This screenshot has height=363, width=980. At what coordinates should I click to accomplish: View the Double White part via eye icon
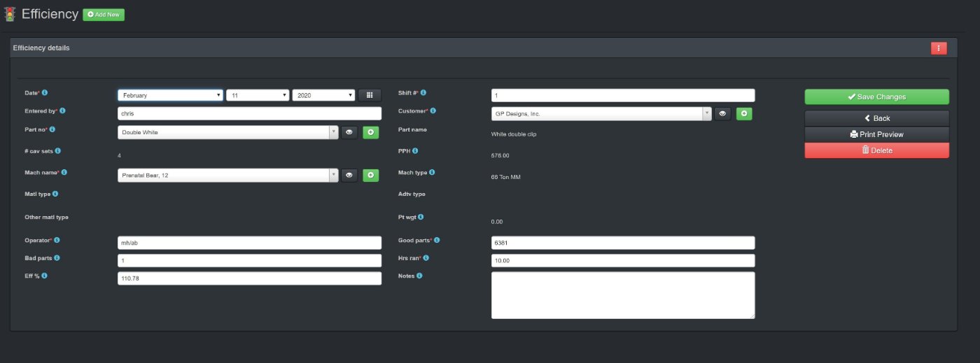349,131
